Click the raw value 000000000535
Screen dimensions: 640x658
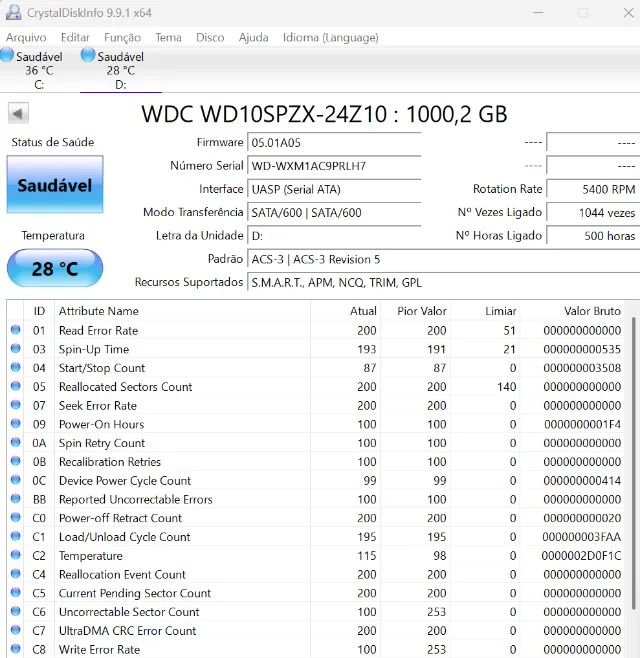click(582, 349)
